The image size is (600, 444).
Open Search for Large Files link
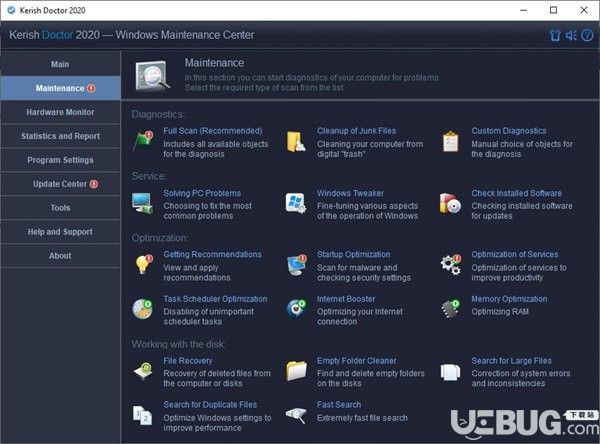coord(511,361)
